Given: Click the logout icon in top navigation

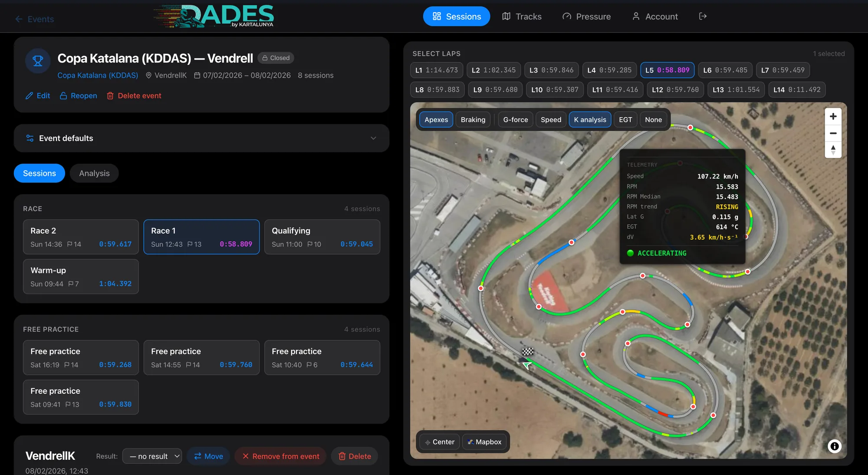Looking at the screenshot, I should coord(703,16).
